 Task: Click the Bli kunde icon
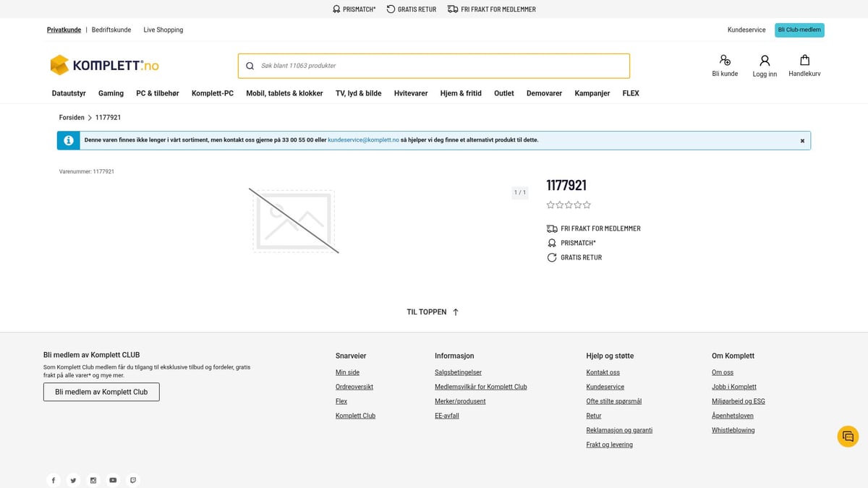coord(725,61)
